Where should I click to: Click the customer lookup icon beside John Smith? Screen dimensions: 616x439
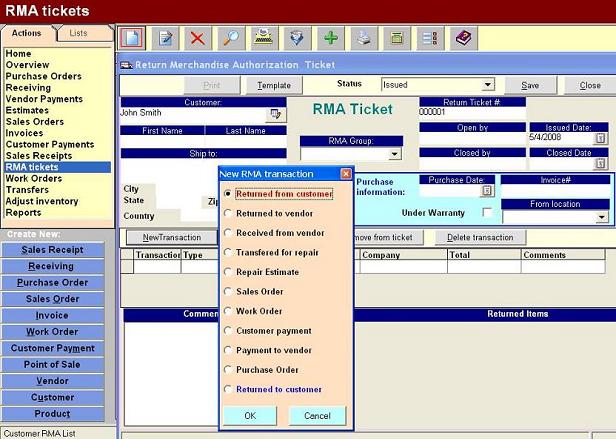click(x=275, y=114)
